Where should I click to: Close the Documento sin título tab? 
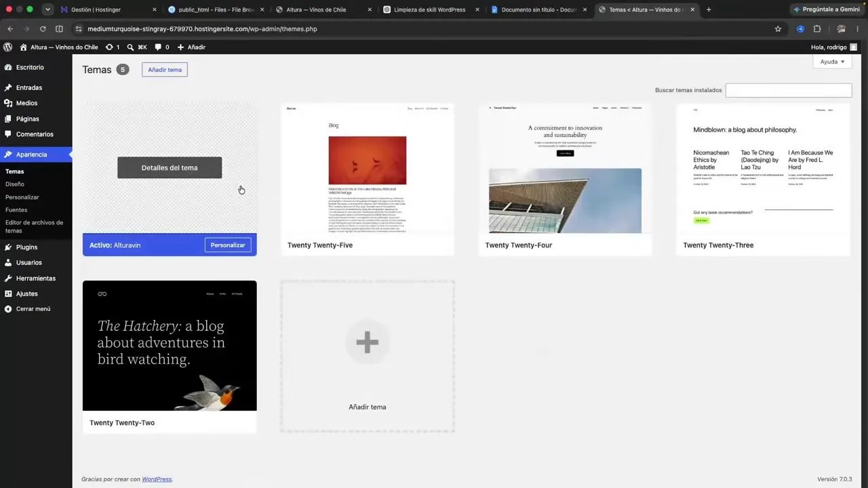(x=585, y=9)
